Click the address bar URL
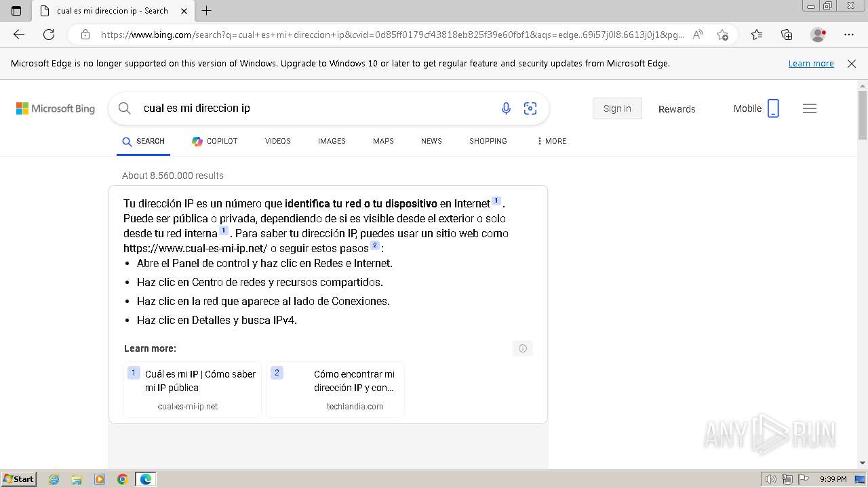 point(392,35)
